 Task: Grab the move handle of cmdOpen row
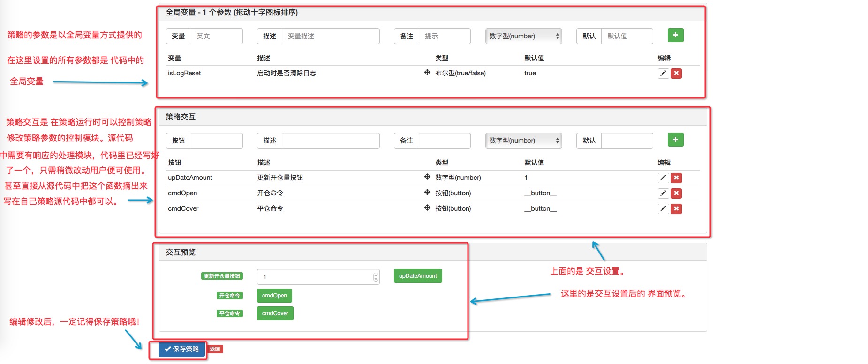[427, 193]
